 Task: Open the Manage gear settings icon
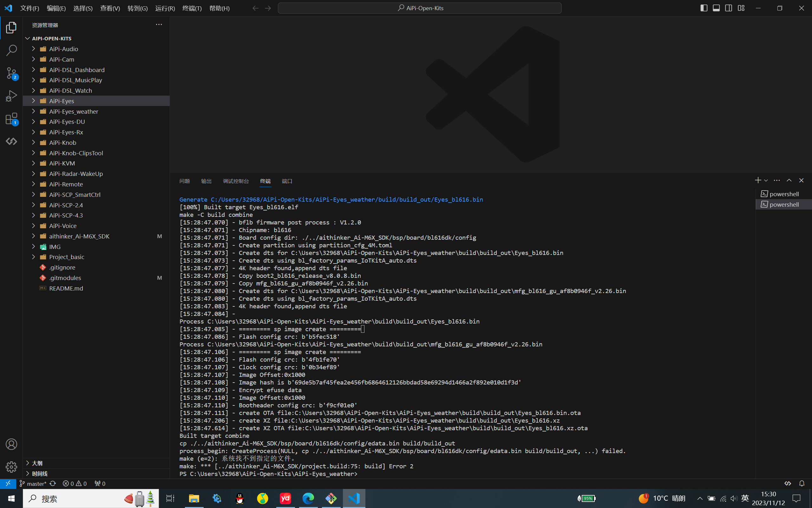coord(11,467)
